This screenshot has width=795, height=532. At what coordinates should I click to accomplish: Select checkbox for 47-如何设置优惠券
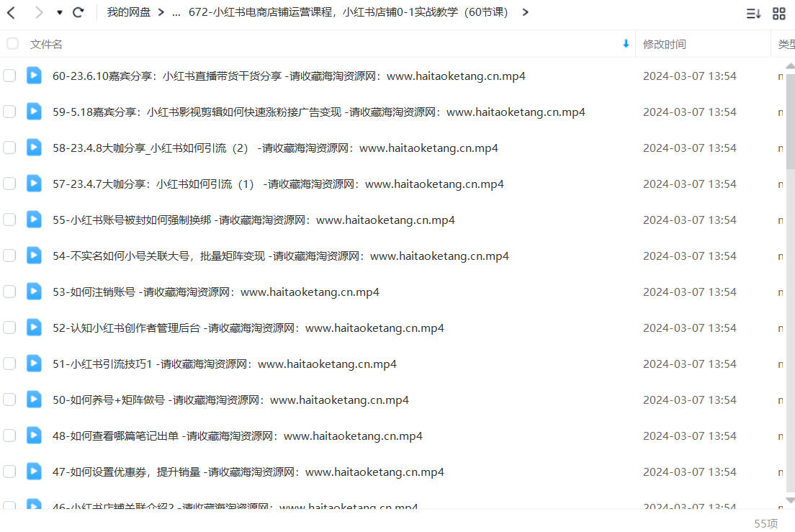pyautogui.click(x=9, y=472)
